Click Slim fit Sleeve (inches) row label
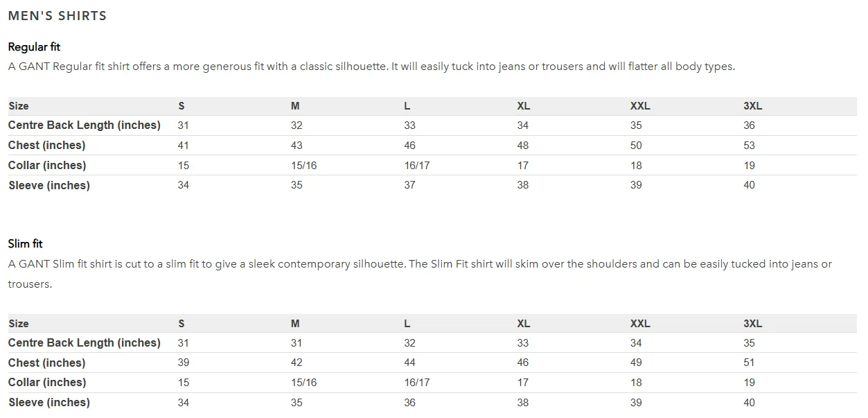 point(49,403)
